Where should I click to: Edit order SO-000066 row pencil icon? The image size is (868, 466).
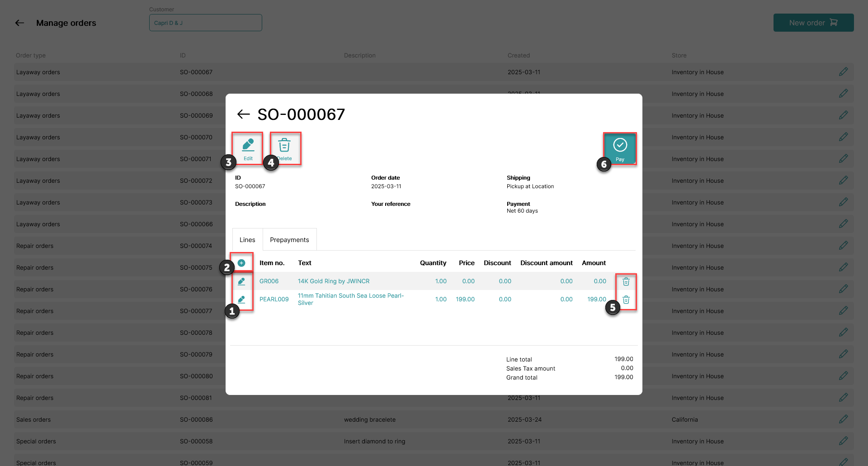click(x=843, y=224)
